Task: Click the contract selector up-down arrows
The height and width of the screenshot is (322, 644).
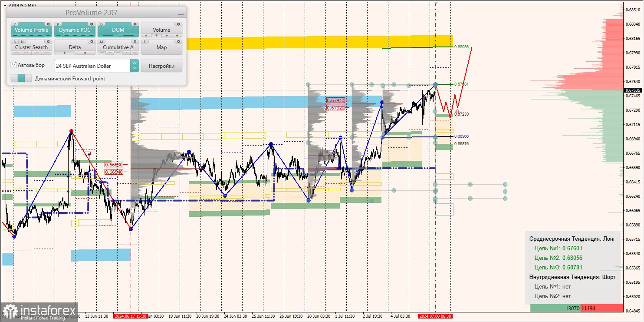Action: pyautogui.click(x=135, y=66)
